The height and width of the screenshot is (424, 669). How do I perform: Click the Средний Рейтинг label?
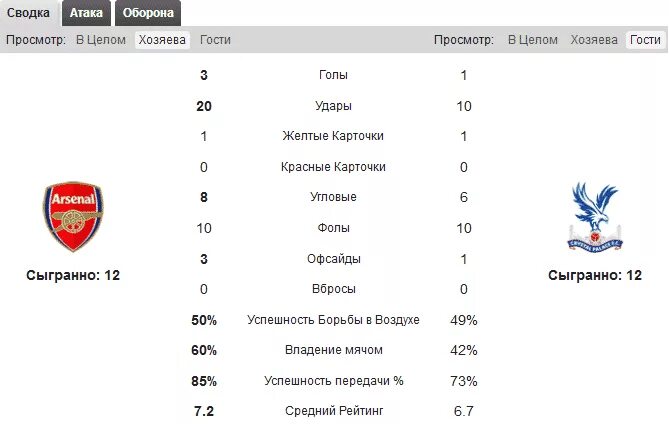(334, 410)
